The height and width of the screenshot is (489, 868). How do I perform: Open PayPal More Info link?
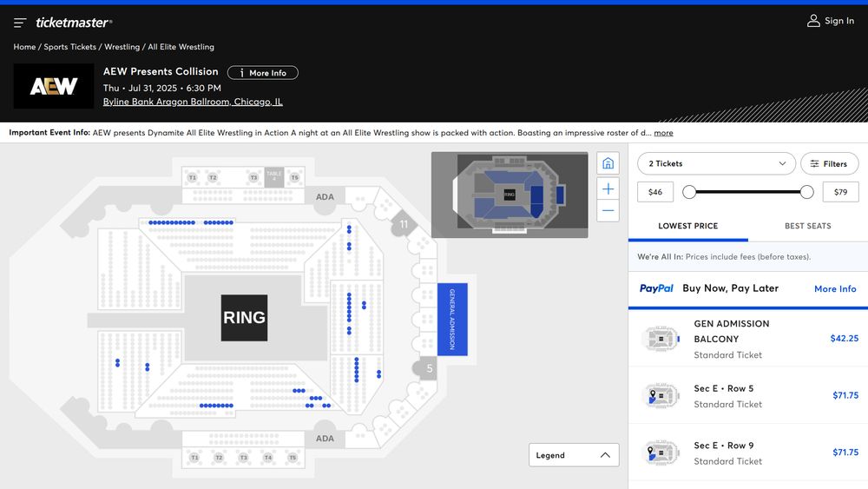[835, 289]
